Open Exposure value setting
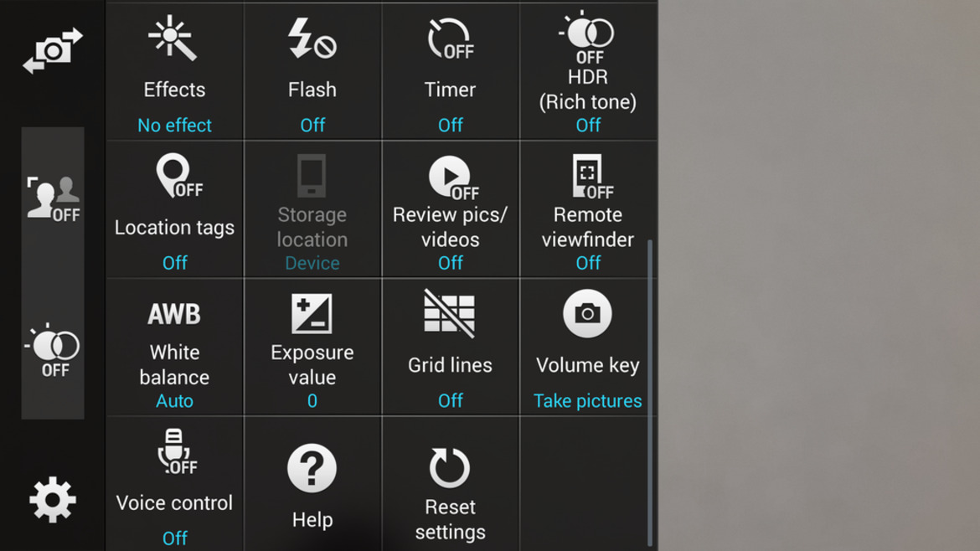This screenshot has width=980, height=551. click(x=312, y=348)
